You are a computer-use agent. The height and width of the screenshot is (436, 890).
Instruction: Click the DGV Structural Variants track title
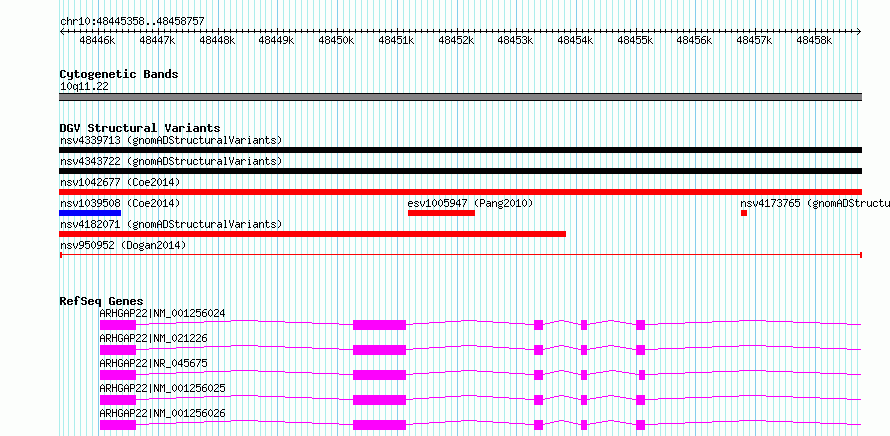[140, 128]
